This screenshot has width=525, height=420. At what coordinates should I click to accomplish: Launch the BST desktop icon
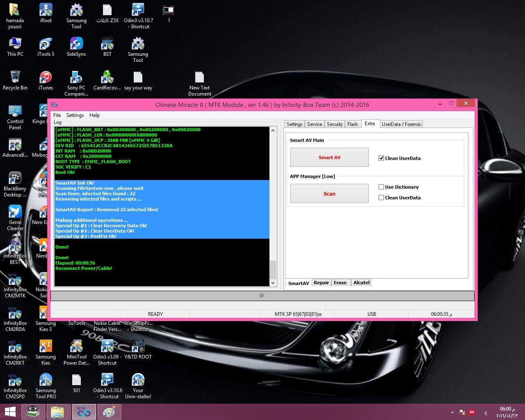point(107,47)
